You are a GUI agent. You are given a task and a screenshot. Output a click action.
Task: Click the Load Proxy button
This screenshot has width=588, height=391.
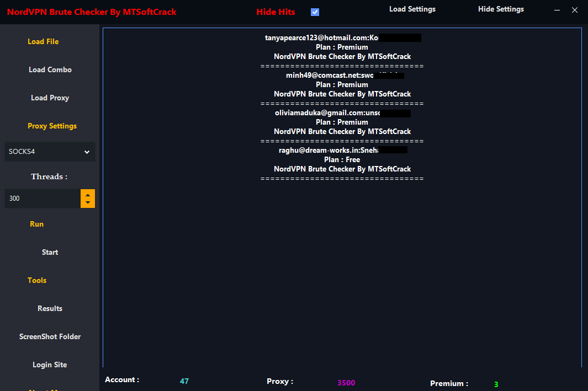tap(50, 98)
